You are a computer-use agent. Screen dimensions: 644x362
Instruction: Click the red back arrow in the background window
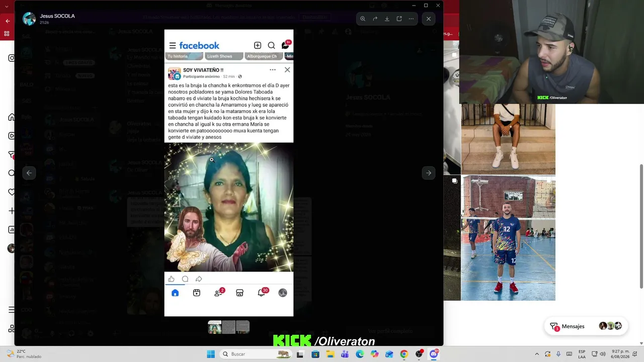[x=8, y=21]
